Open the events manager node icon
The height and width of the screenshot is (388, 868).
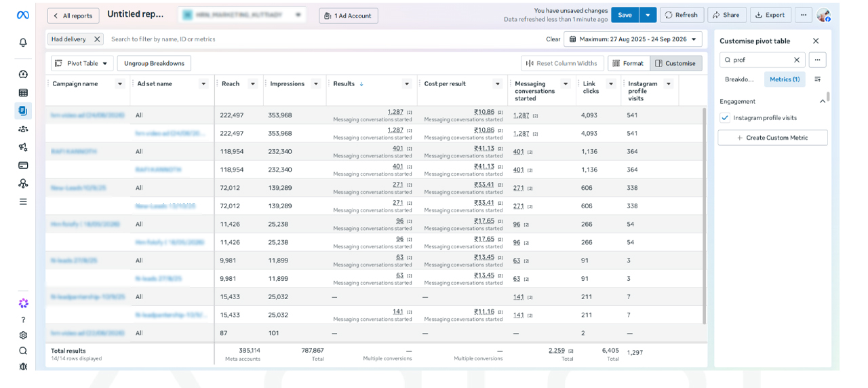(23, 183)
